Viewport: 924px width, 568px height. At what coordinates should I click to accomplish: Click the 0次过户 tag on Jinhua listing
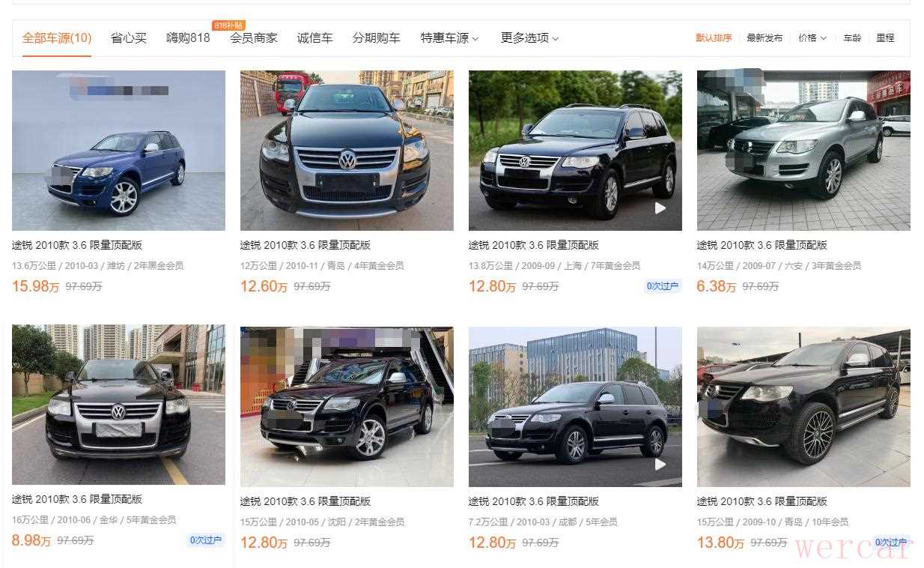[x=205, y=540]
